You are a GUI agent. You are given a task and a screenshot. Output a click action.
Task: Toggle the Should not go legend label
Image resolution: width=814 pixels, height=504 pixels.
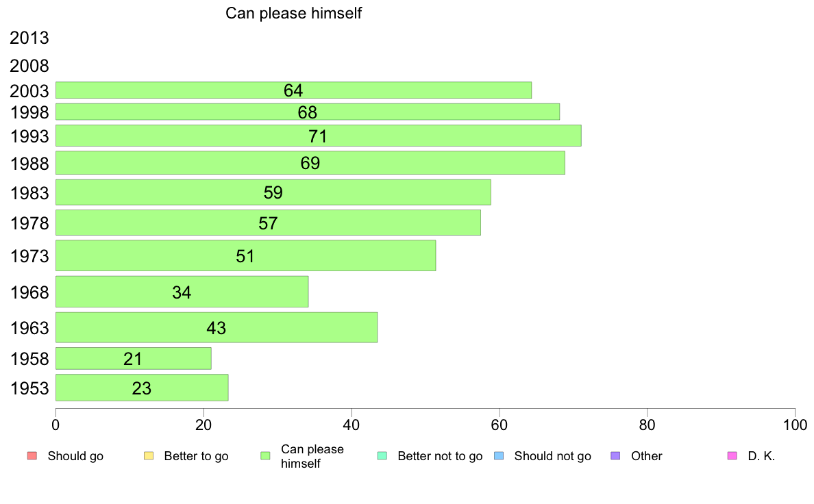tap(552, 456)
